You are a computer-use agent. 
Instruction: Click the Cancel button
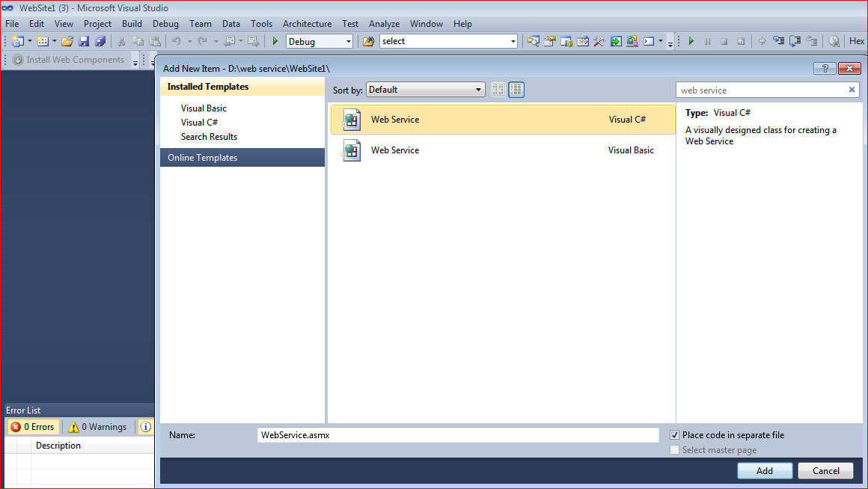coord(825,471)
